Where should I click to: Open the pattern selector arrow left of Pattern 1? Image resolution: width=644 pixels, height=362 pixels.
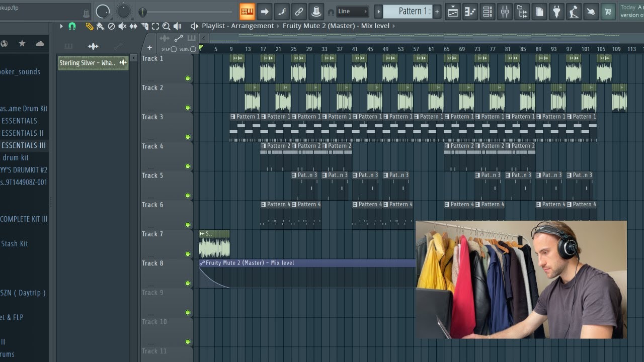pyautogui.click(x=378, y=11)
